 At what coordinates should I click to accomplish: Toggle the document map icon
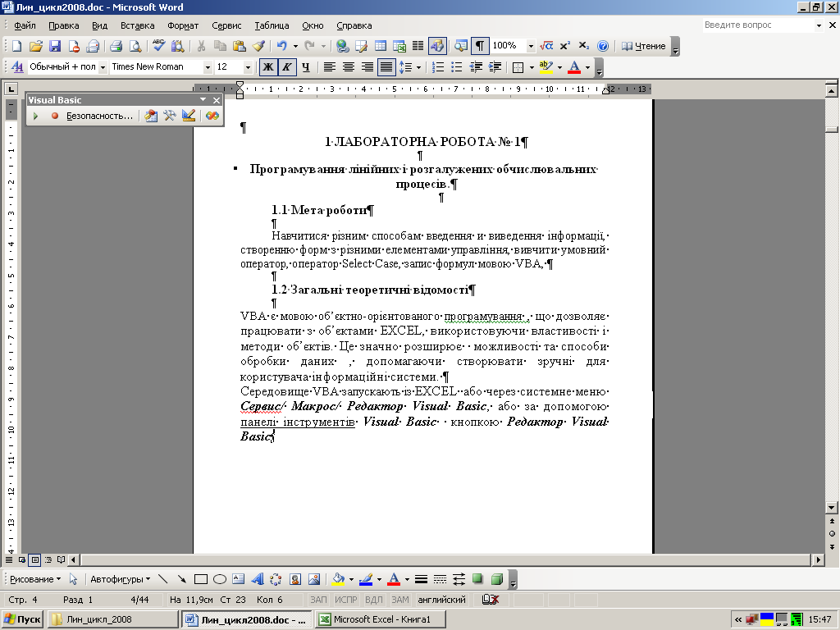tap(460, 47)
